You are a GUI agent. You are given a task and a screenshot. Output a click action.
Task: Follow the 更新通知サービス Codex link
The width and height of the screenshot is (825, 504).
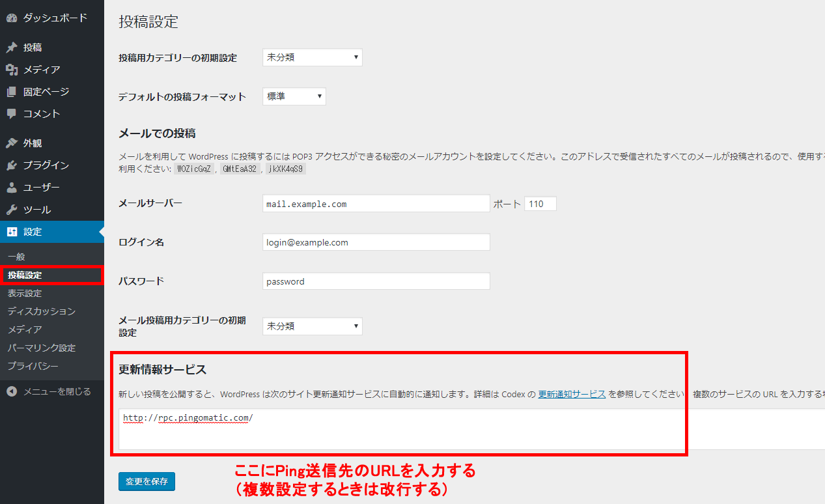tap(572, 394)
